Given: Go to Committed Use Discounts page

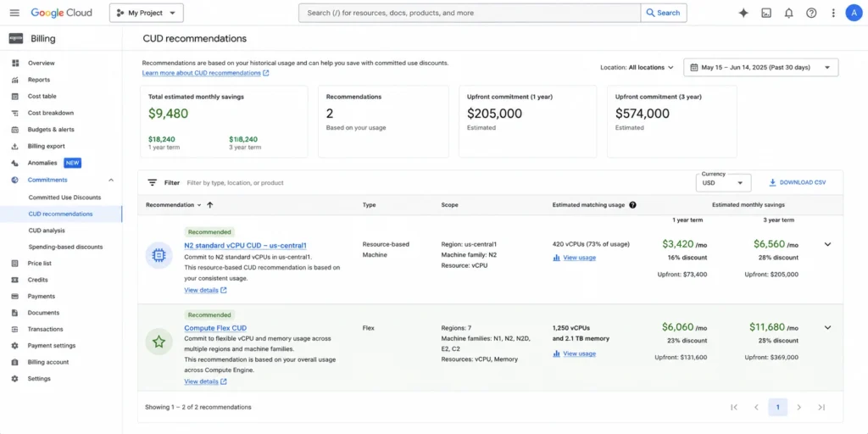Looking at the screenshot, I should click(x=64, y=197).
